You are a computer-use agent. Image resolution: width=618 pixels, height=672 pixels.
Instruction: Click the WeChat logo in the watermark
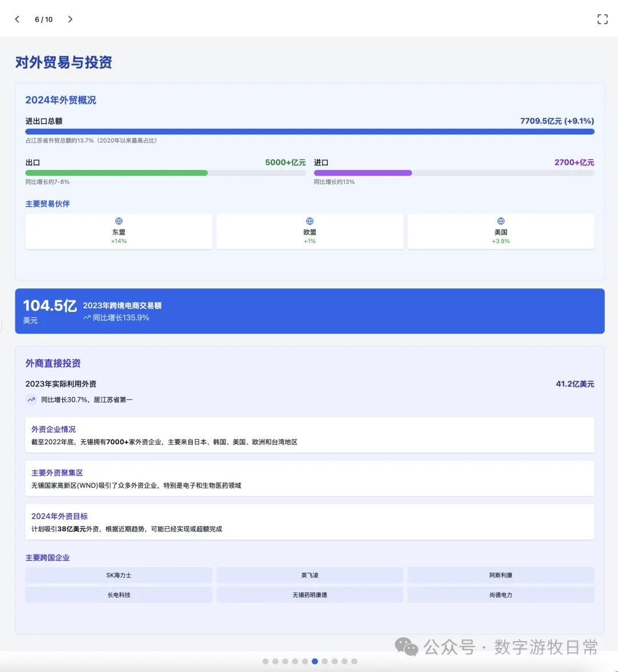coord(407,647)
